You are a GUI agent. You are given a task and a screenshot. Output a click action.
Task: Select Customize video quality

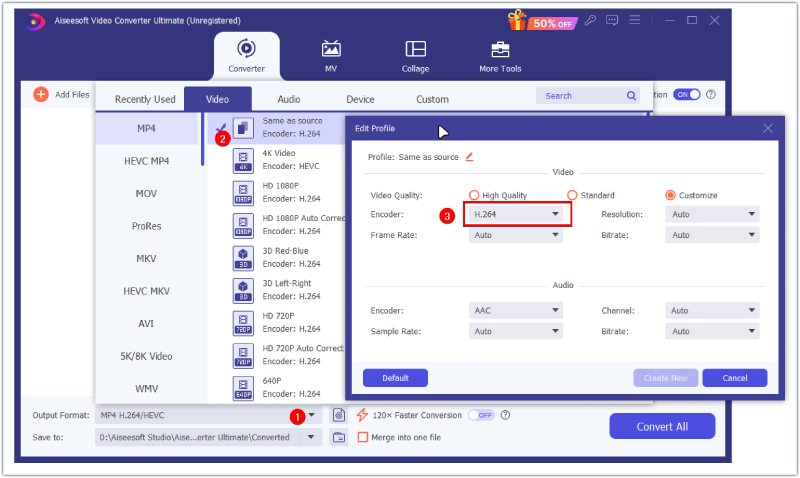[x=670, y=195]
